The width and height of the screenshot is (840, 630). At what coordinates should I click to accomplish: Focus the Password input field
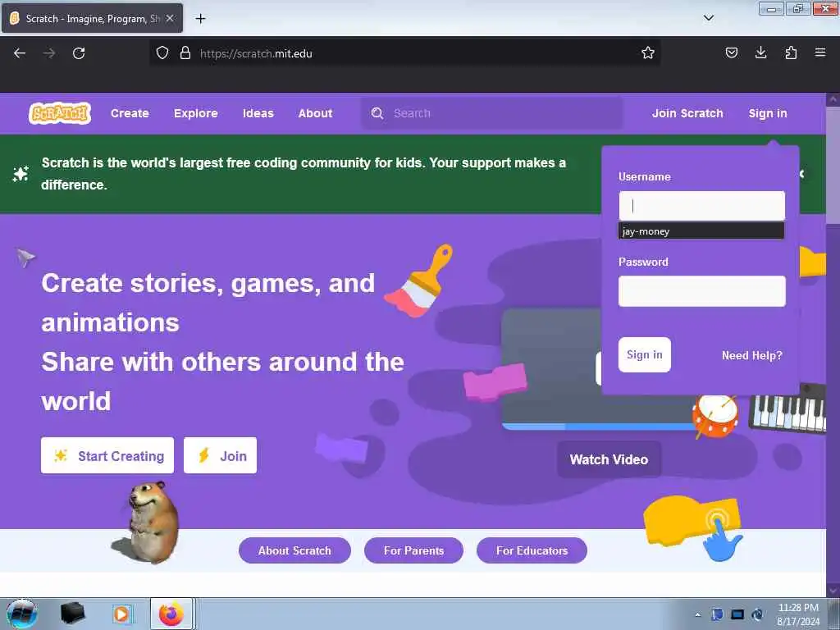(702, 291)
